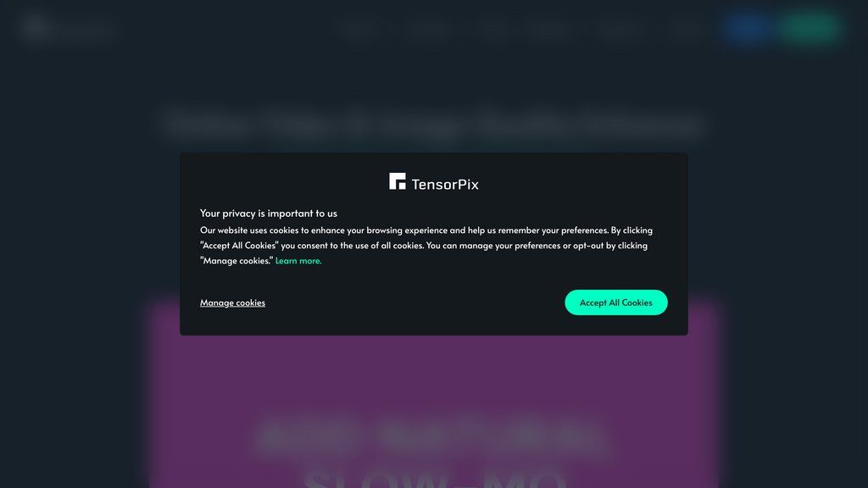The height and width of the screenshot is (488, 868).
Task: Click the TensorPix wordmark beside the logo
Action: click(445, 184)
